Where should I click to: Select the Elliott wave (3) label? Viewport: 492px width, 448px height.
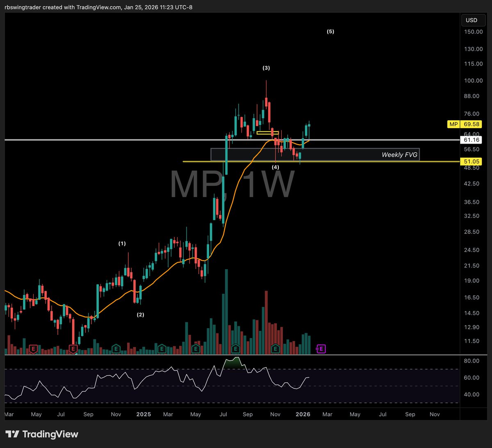[x=266, y=68]
